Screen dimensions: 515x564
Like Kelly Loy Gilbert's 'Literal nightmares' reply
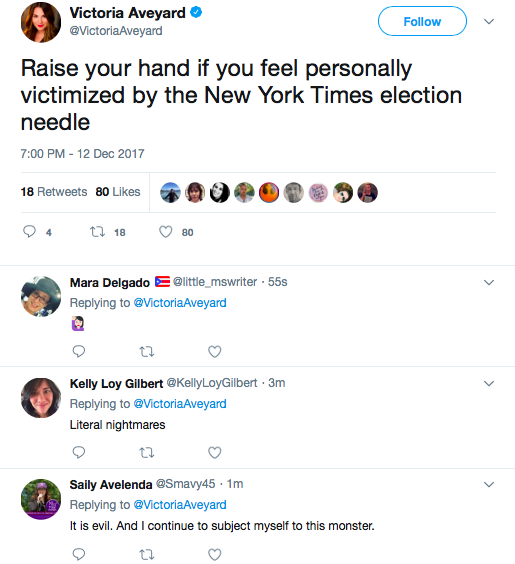click(215, 452)
